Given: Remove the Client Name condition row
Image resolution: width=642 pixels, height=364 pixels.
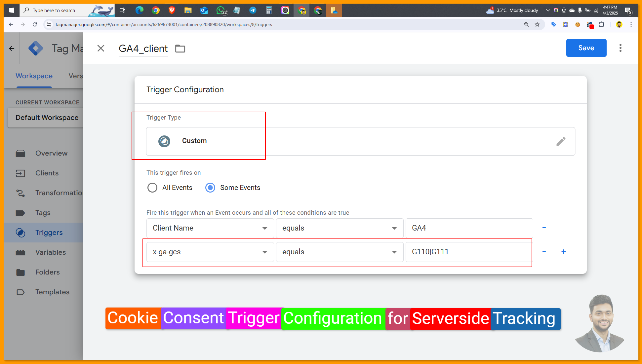Looking at the screenshot, I should tap(544, 228).
